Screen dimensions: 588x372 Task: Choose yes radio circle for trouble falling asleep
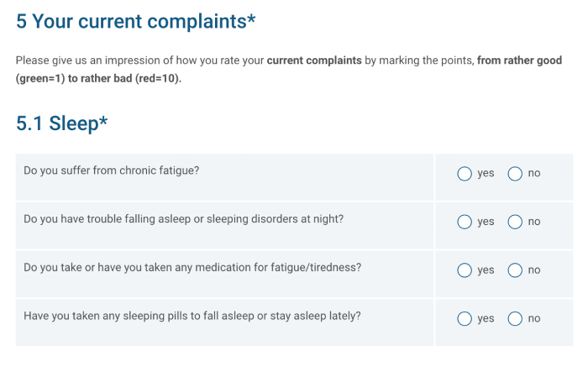[x=465, y=222]
